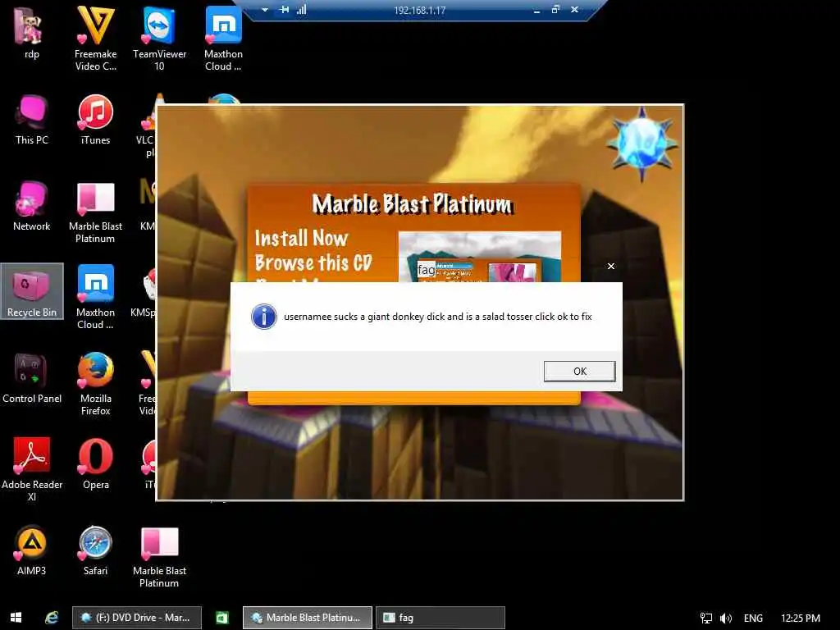Switch to the 'fag' taskbar window
This screenshot has height=630, width=840.
(x=441, y=618)
